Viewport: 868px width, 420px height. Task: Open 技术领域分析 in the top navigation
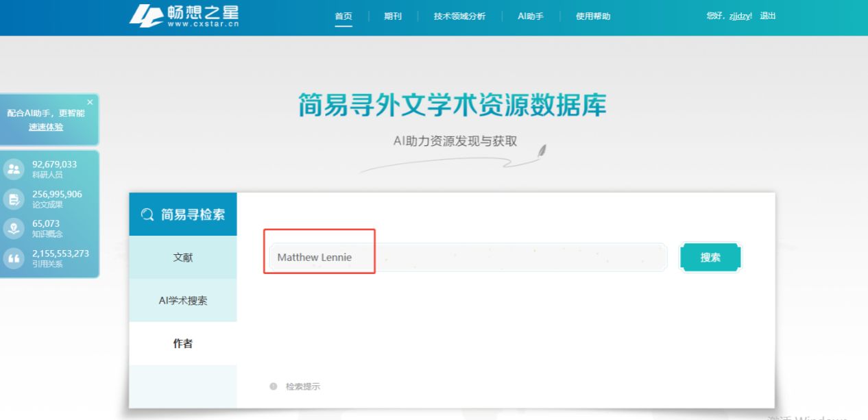[459, 16]
